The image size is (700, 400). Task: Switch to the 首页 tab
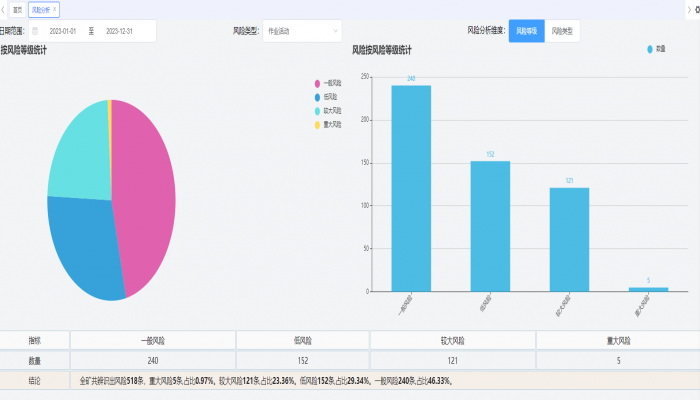17,9
